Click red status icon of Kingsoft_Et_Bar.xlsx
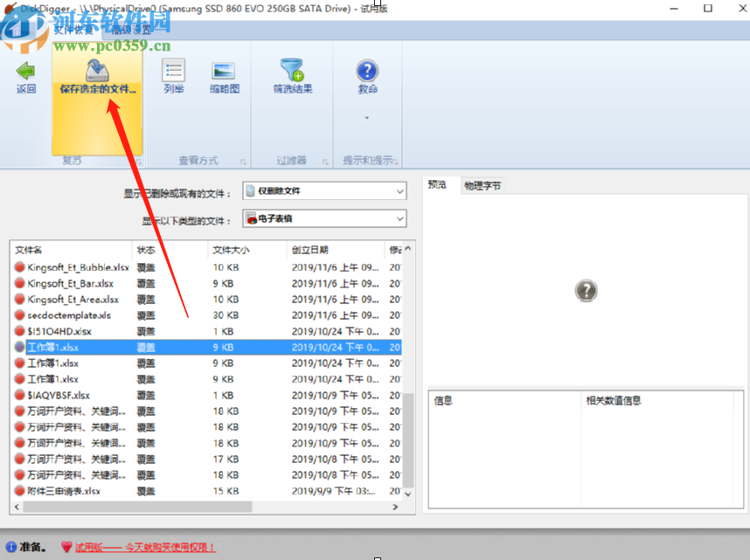The height and width of the screenshot is (560, 750). click(x=19, y=284)
